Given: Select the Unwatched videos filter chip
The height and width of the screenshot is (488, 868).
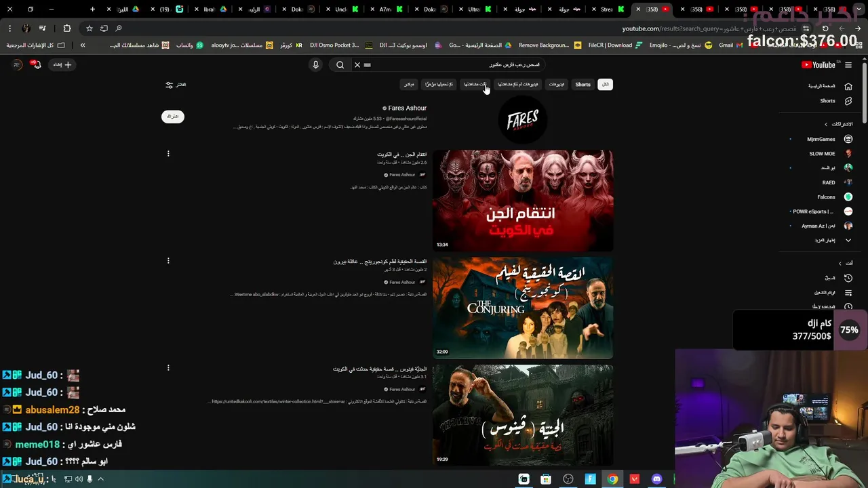Looking at the screenshot, I should tap(517, 85).
